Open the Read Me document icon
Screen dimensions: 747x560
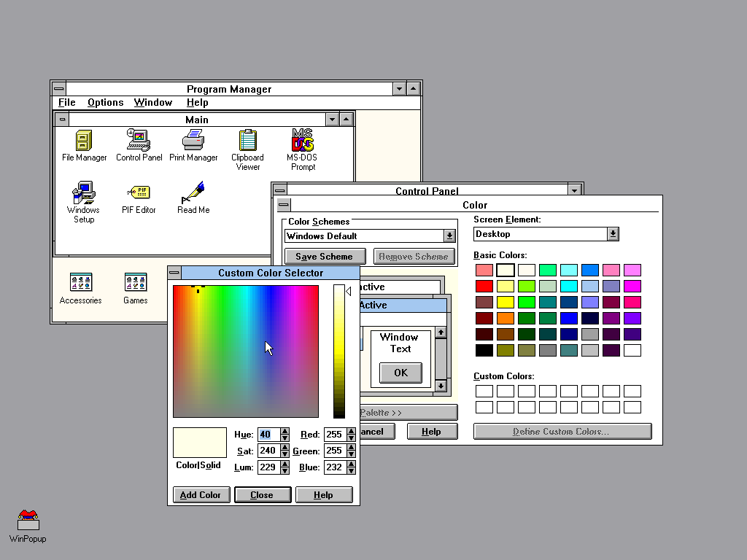tap(193, 193)
